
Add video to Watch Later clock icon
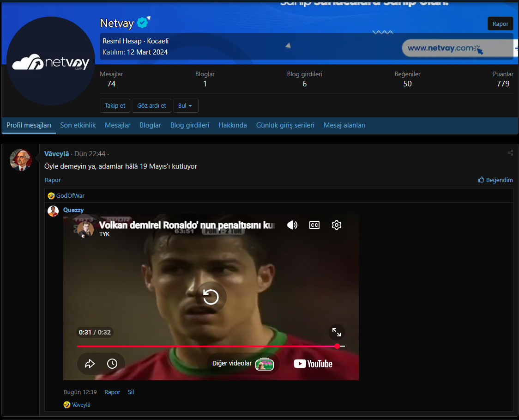pyautogui.click(x=112, y=364)
